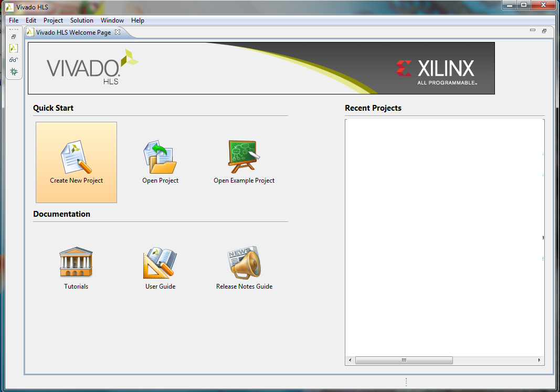The image size is (560, 392).
Task: Start the Create New Project wizard
Action: pos(76,162)
